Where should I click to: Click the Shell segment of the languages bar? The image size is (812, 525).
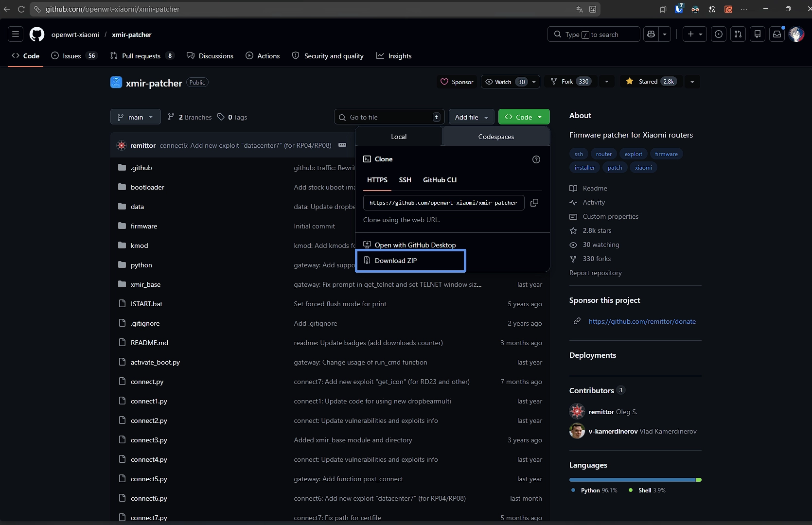(x=699, y=480)
